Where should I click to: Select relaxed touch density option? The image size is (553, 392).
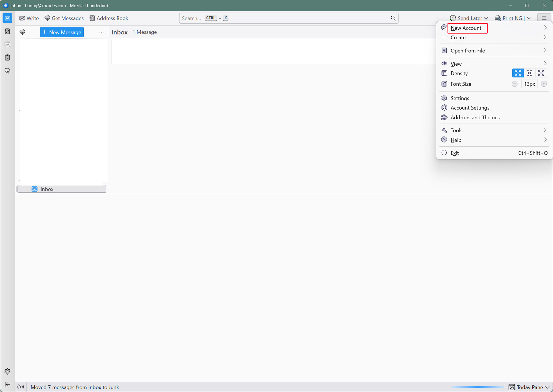click(x=541, y=73)
